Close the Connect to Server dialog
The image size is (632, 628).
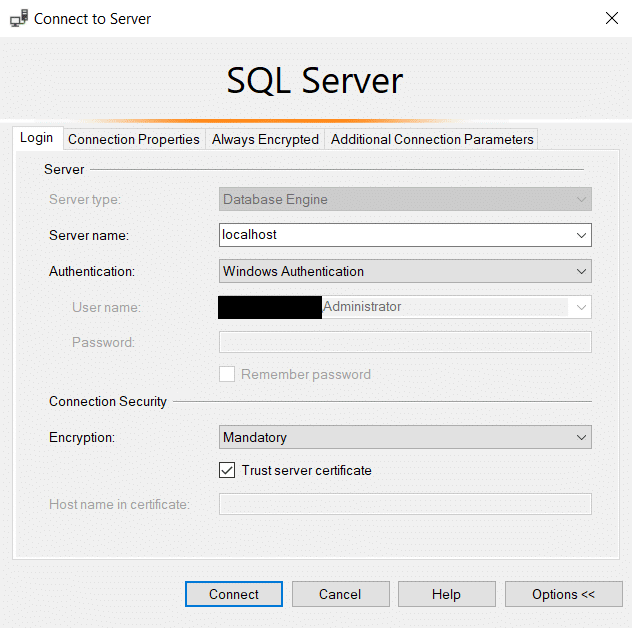(611, 18)
